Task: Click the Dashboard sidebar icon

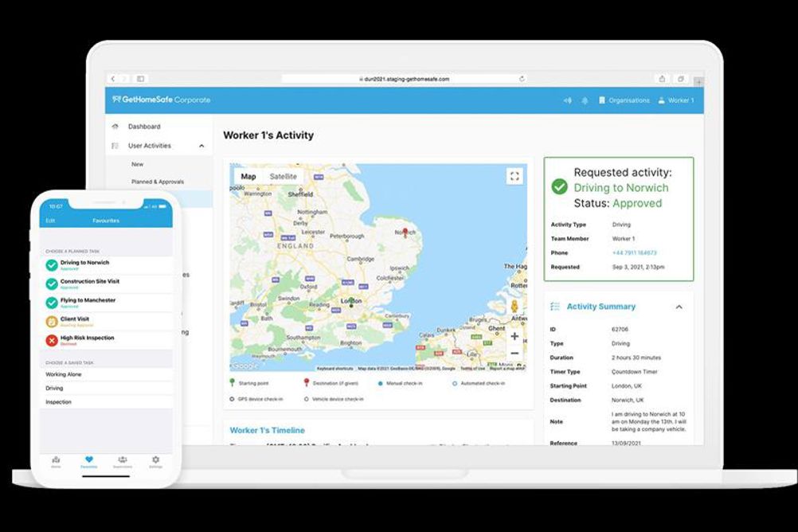Action: point(115,127)
